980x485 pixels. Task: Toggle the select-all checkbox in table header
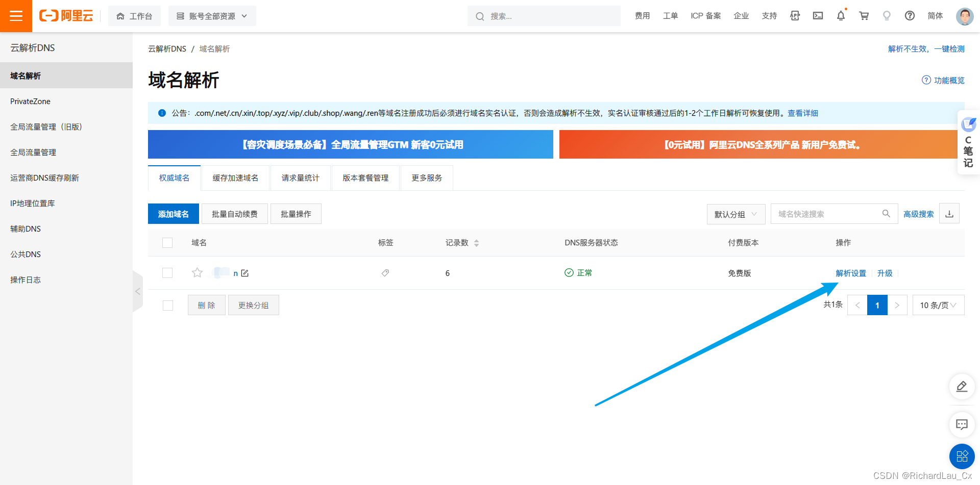167,243
